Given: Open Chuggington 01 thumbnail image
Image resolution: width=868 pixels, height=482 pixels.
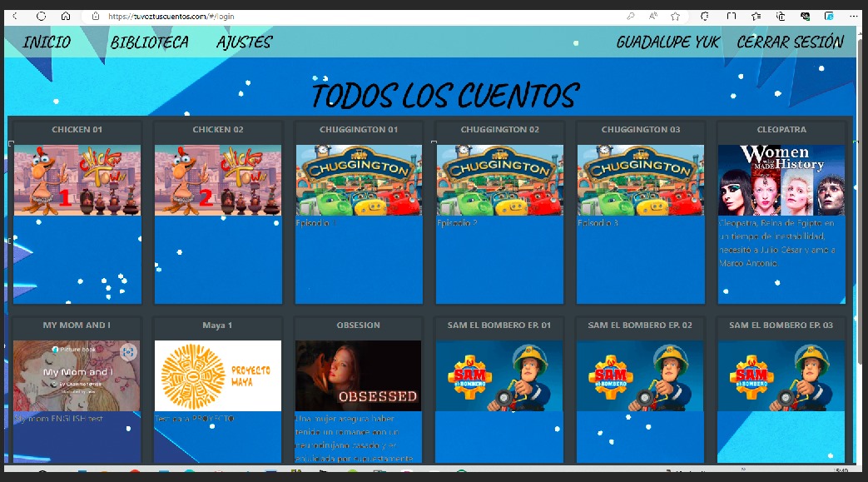Looking at the screenshot, I should point(359,180).
